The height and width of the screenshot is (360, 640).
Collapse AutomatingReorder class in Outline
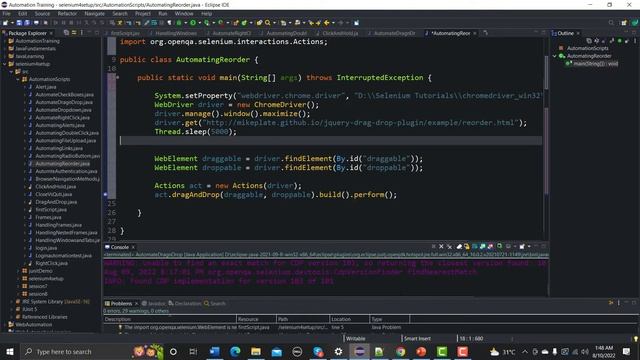coord(555,56)
